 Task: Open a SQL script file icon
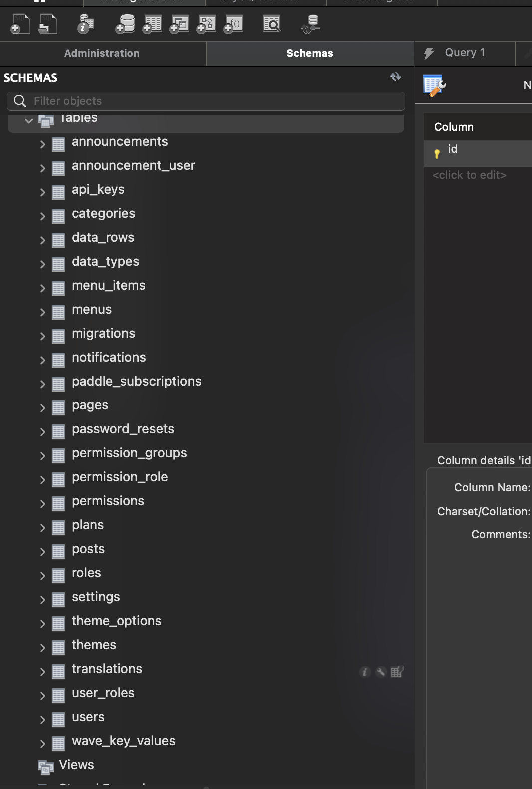point(48,24)
